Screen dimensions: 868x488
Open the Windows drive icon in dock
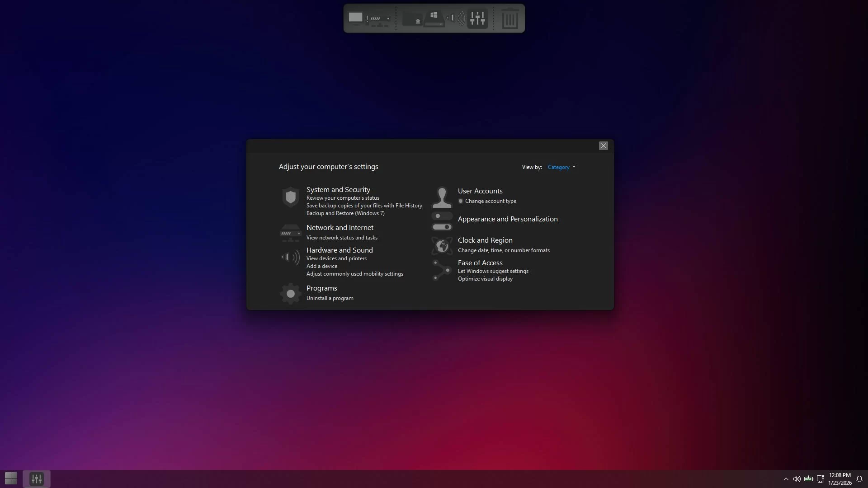[434, 19]
